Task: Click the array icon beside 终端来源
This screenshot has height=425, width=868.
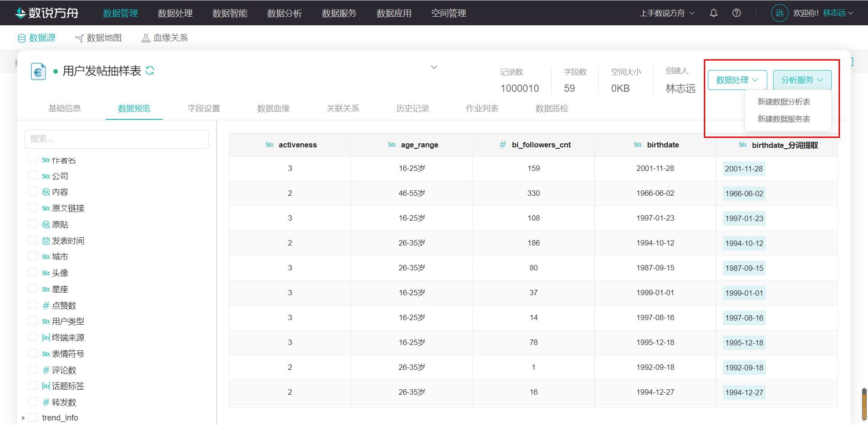Action: pos(46,338)
